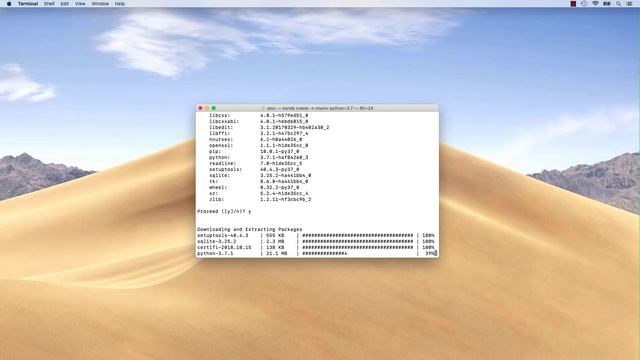Click 'Downloading and Extracting Packages' heading
The height and width of the screenshot is (360, 640).
249,229
